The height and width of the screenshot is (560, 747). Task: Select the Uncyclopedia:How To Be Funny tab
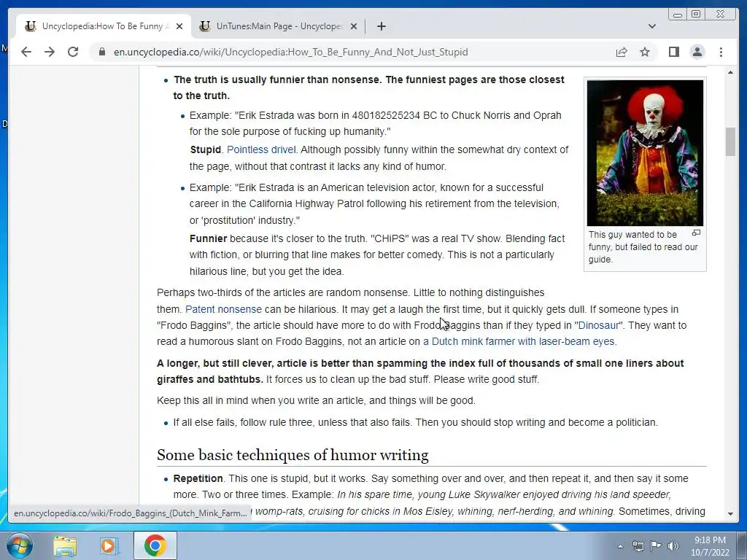[102, 26]
